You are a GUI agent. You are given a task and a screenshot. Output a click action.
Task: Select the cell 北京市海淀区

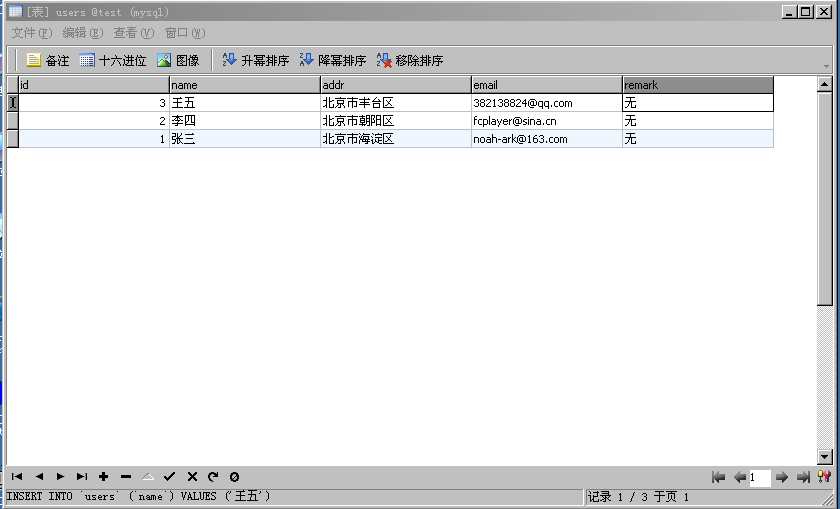(396, 139)
